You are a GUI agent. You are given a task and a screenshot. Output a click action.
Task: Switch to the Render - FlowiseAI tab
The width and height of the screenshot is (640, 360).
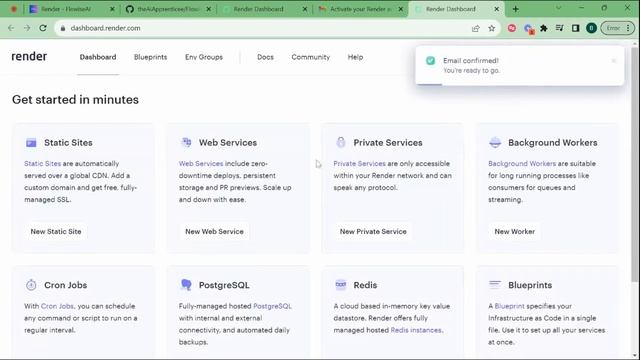[x=71, y=9]
